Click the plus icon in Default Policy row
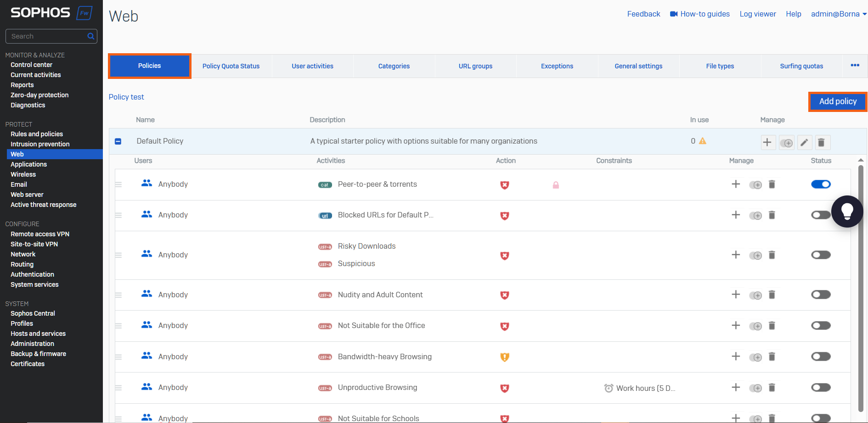The width and height of the screenshot is (868, 423). pos(767,143)
